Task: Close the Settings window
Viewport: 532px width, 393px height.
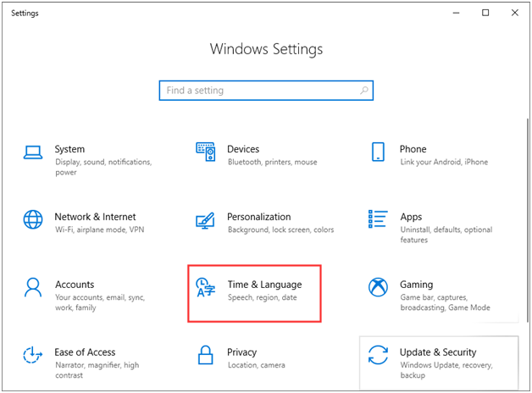Action: coord(515,13)
